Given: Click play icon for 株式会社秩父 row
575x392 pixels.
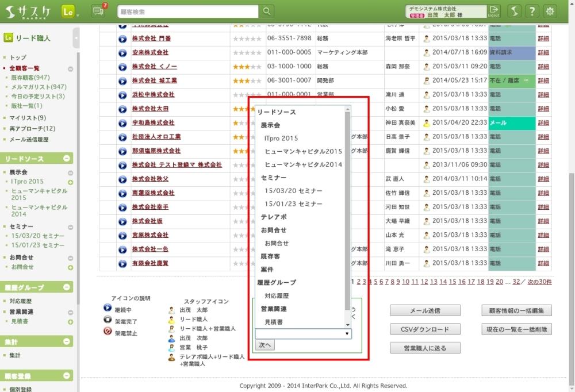Looking at the screenshot, I should point(122,180).
